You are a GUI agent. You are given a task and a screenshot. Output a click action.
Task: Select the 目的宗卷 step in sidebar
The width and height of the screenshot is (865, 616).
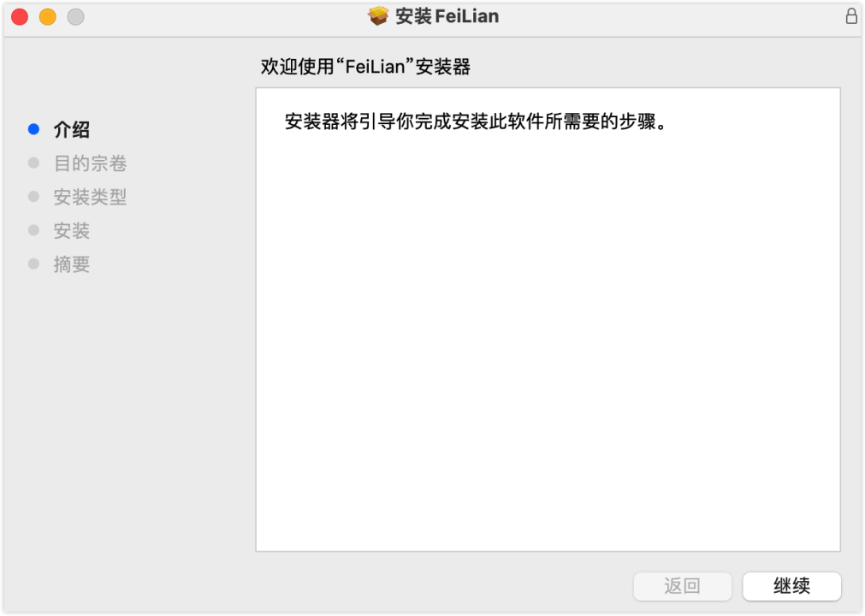90,163
